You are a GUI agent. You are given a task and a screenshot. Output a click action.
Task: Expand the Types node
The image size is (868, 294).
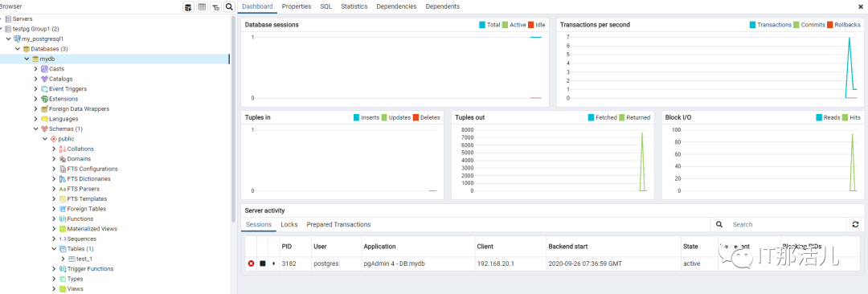[54, 279]
